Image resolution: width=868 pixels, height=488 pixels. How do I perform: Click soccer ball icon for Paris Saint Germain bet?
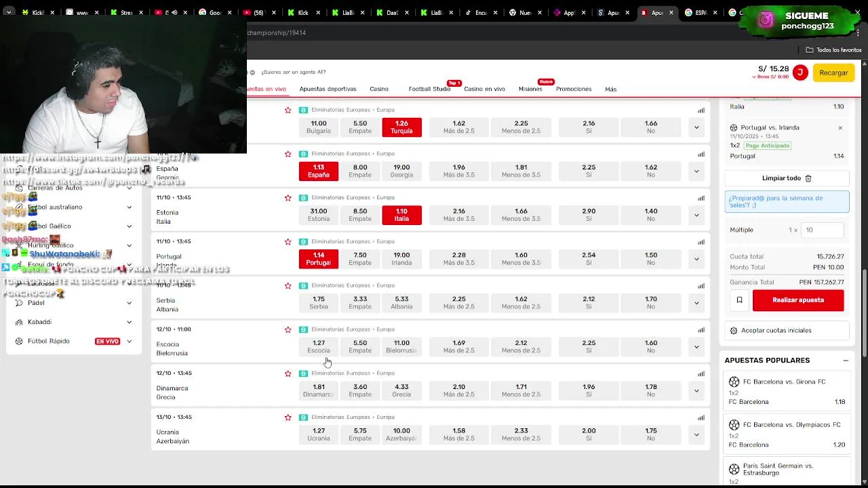click(x=734, y=469)
